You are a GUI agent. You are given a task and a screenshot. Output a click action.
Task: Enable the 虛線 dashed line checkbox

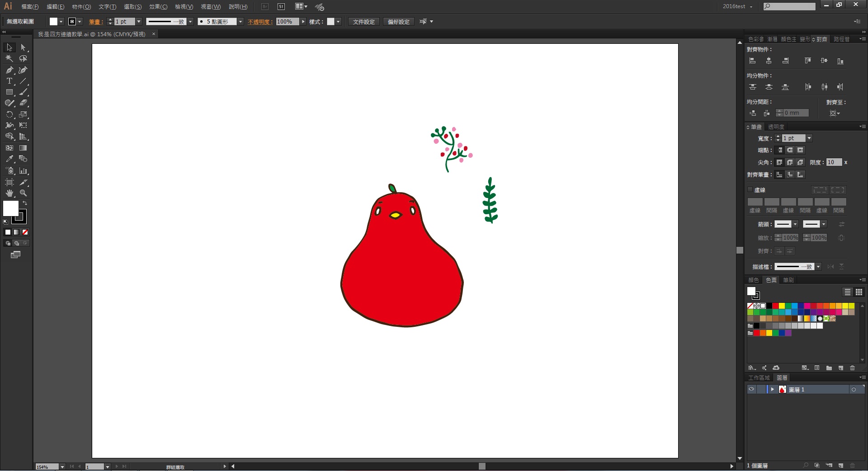[750, 190]
